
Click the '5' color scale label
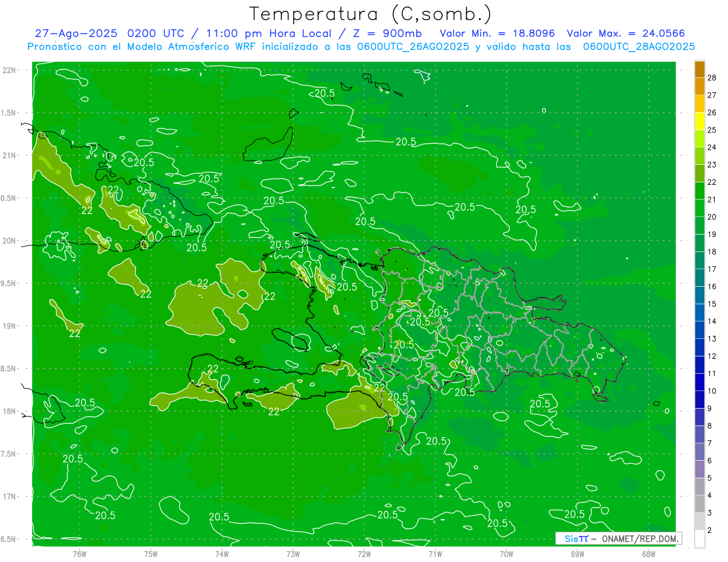710,478
